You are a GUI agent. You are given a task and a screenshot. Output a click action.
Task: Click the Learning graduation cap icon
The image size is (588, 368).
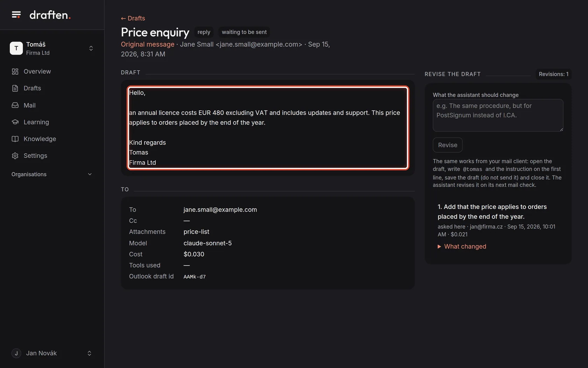coord(15,122)
